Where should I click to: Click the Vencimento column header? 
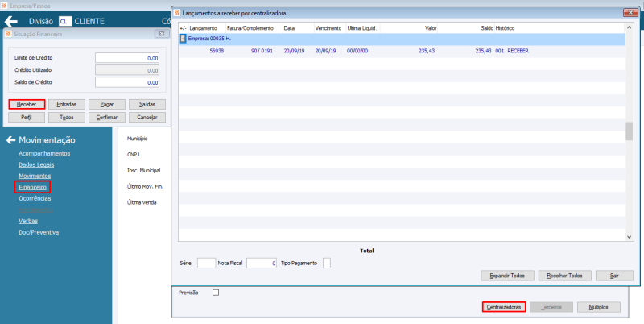point(330,28)
